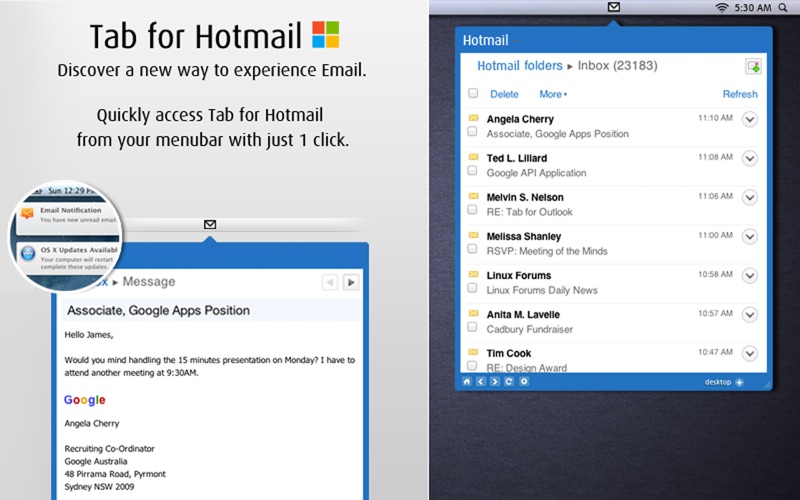Viewport: 800px width, 500px height.
Task: Open Spotlight search magnifier icon
Action: pos(783,7)
